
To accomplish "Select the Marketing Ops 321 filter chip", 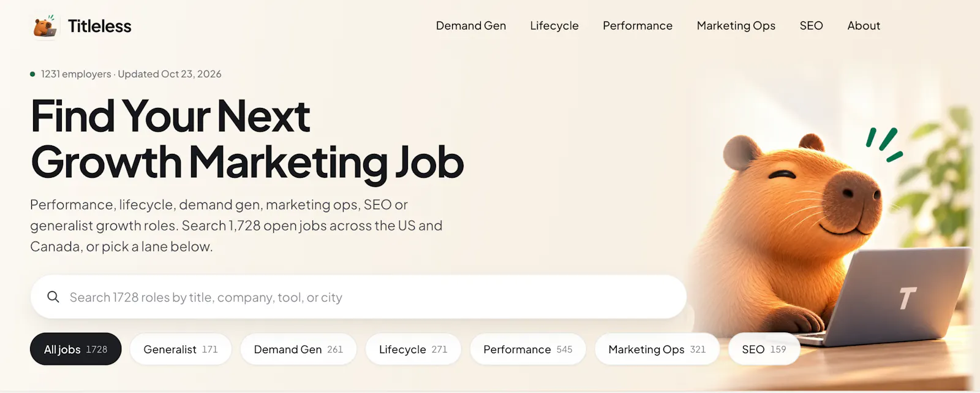I will click(x=657, y=349).
